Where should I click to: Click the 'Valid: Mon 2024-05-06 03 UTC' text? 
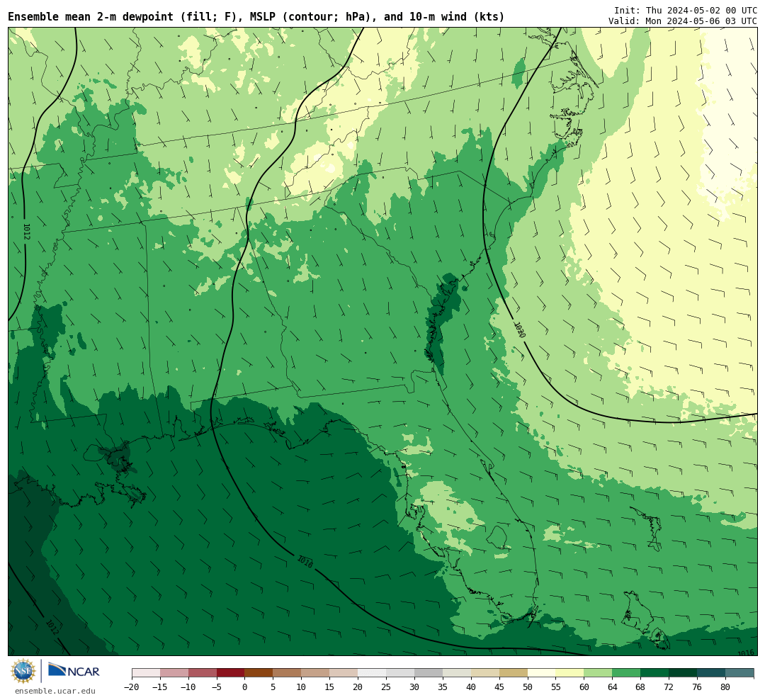coord(683,21)
